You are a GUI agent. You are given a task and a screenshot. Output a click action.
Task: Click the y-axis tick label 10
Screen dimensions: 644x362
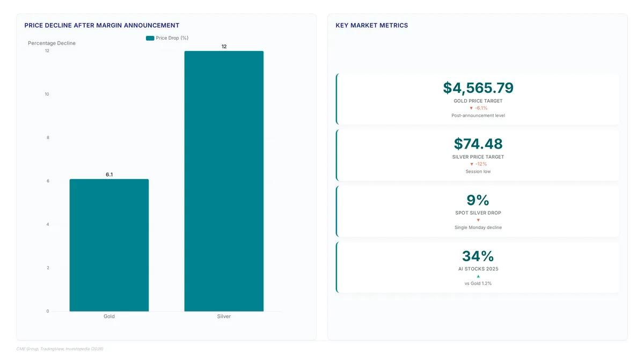coord(47,94)
